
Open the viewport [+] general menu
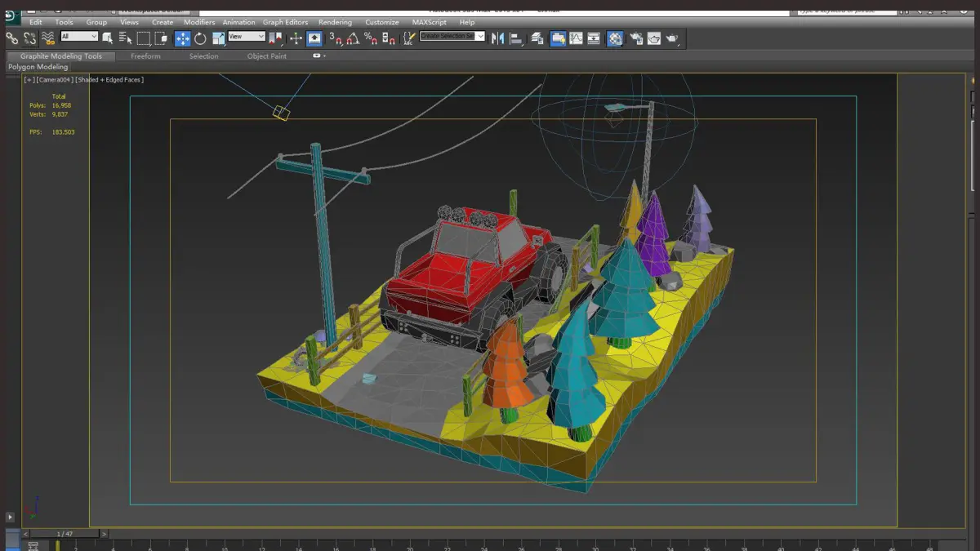[29, 80]
